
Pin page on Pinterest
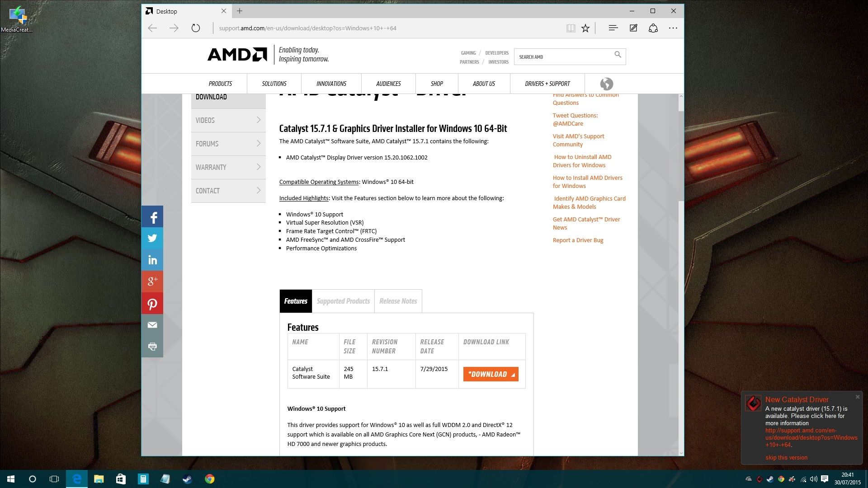coord(152,303)
